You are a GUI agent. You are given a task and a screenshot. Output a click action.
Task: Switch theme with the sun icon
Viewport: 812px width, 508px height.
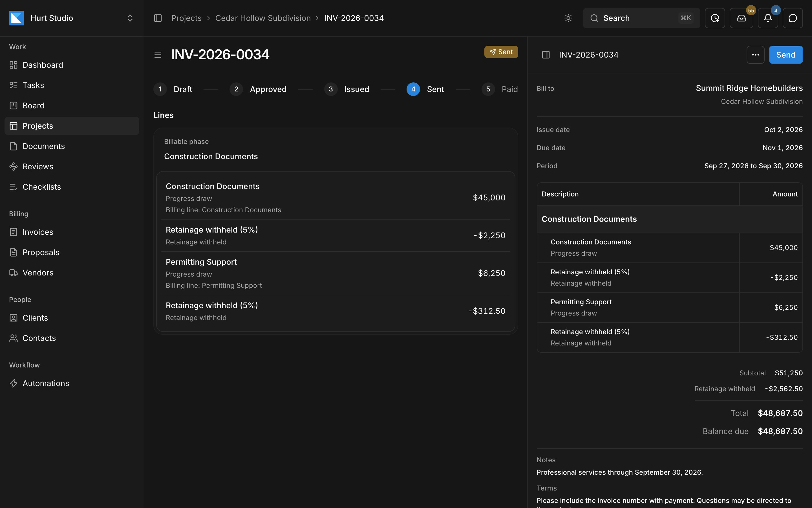[568, 18]
